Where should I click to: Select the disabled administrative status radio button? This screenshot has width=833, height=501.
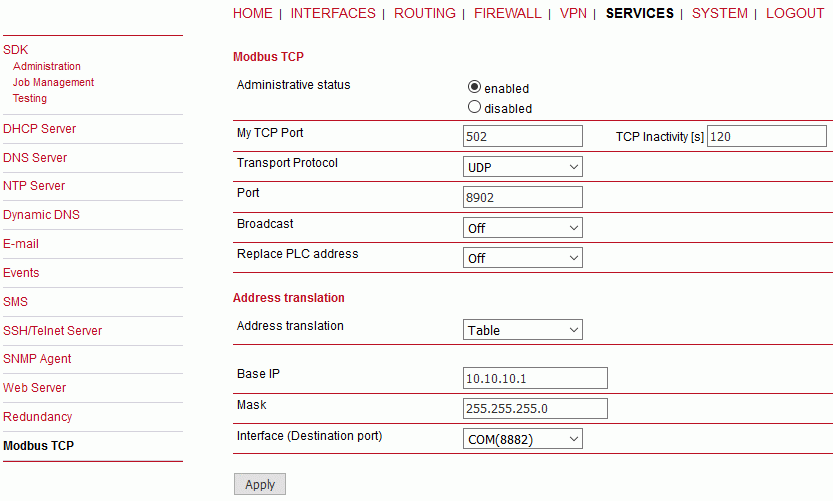click(x=474, y=107)
